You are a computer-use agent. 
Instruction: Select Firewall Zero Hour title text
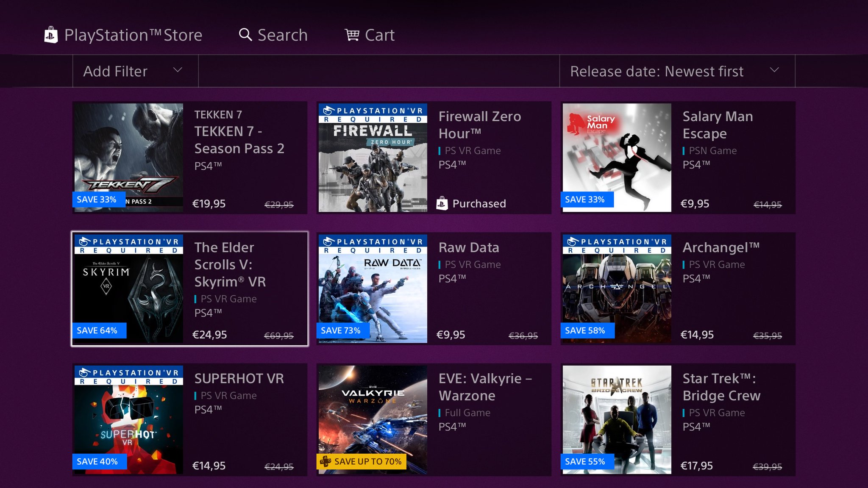point(480,125)
